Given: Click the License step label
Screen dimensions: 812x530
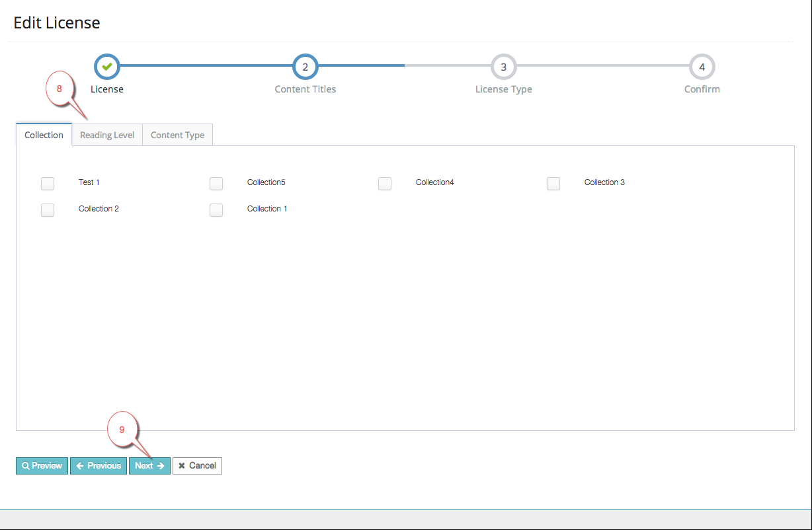Looking at the screenshot, I should (x=107, y=89).
